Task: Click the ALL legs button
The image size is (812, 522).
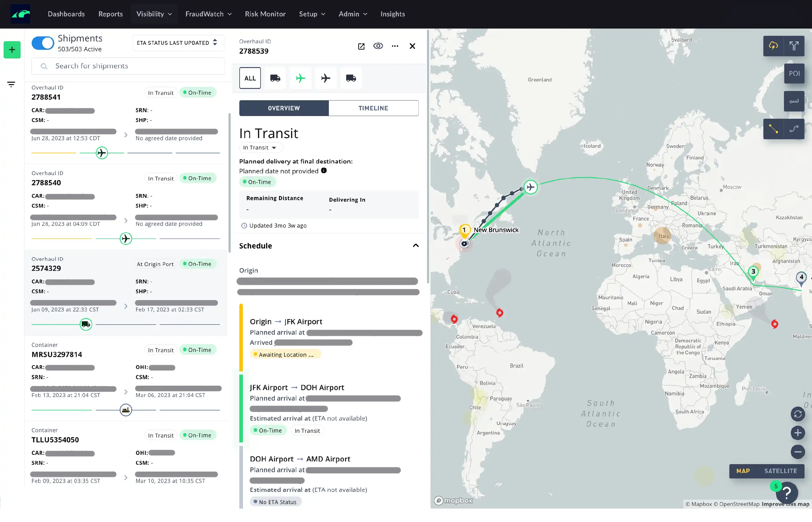Action: [250, 78]
